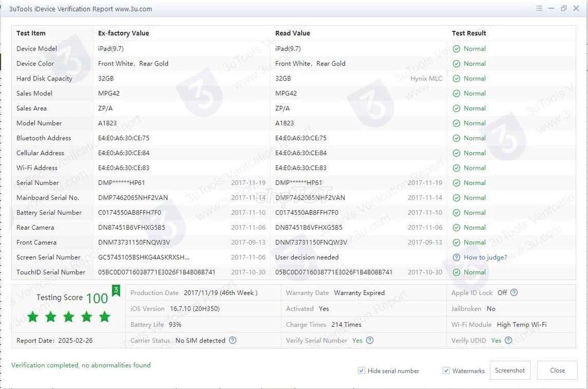Click the Battery Life 93% value

point(175,325)
